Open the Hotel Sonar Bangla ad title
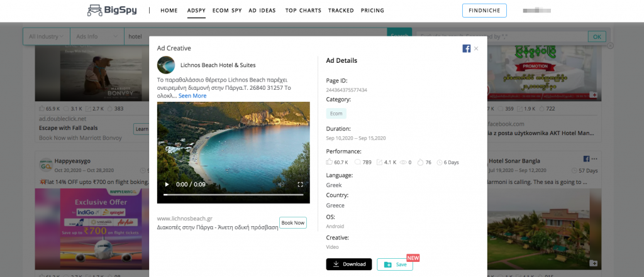The height and width of the screenshot is (277, 644). coord(514,161)
